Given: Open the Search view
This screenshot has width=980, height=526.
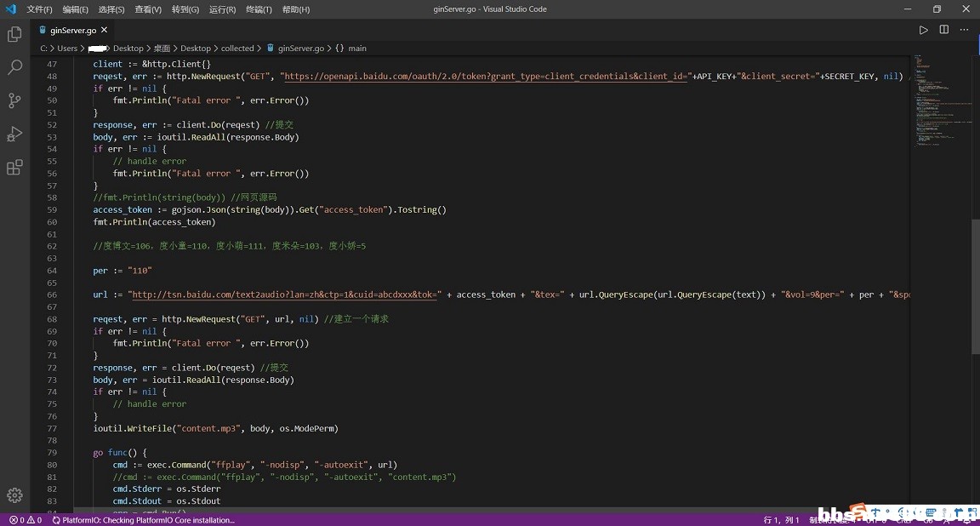Looking at the screenshot, I should pyautogui.click(x=14, y=67).
